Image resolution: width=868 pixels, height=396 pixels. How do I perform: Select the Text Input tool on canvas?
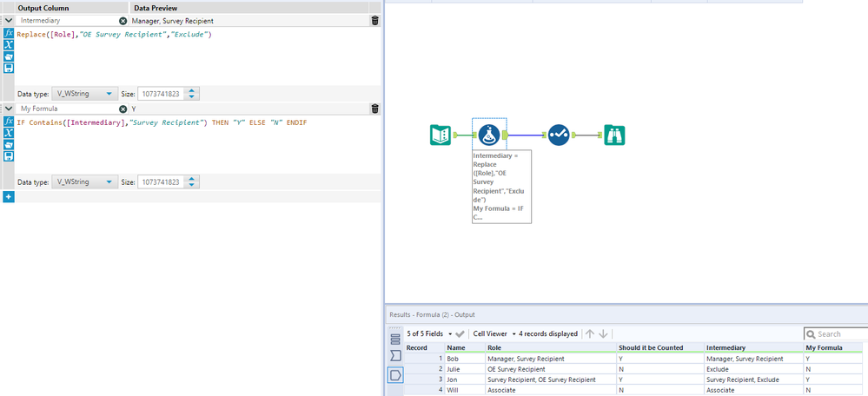pyautogui.click(x=441, y=135)
